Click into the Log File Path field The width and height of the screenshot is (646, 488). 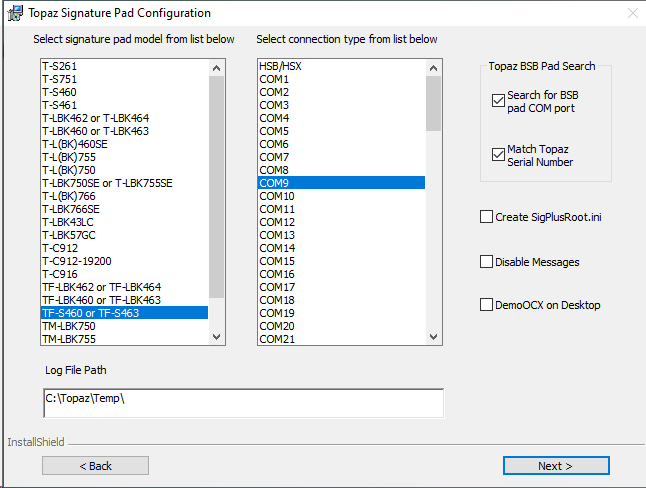pos(243,403)
